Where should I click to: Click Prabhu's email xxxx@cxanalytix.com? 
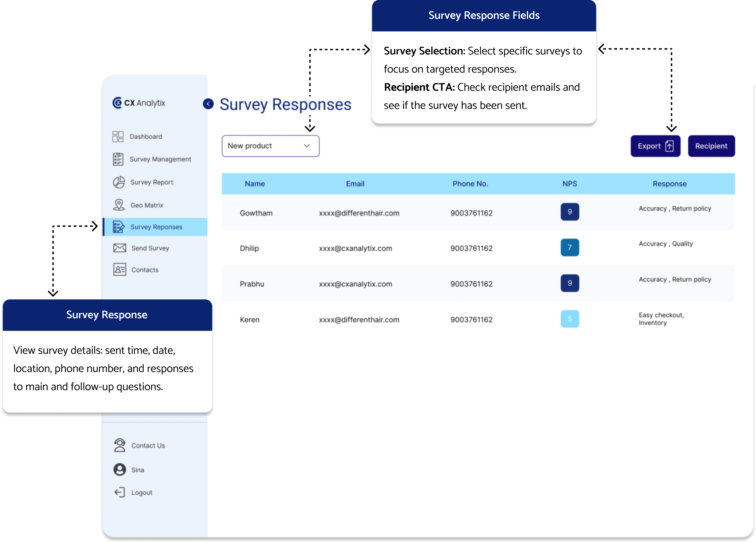tap(355, 284)
